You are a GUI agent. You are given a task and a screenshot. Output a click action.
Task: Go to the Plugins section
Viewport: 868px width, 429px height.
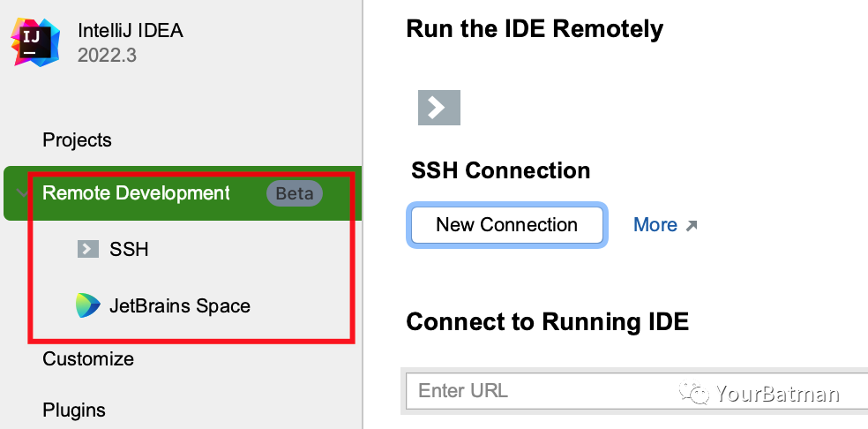[74, 410]
